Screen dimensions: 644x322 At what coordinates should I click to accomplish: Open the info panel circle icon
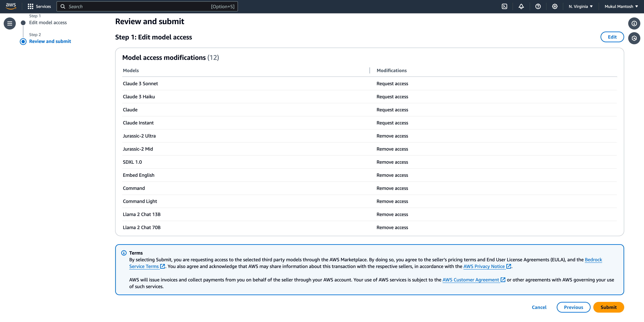[x=634, y=23]
